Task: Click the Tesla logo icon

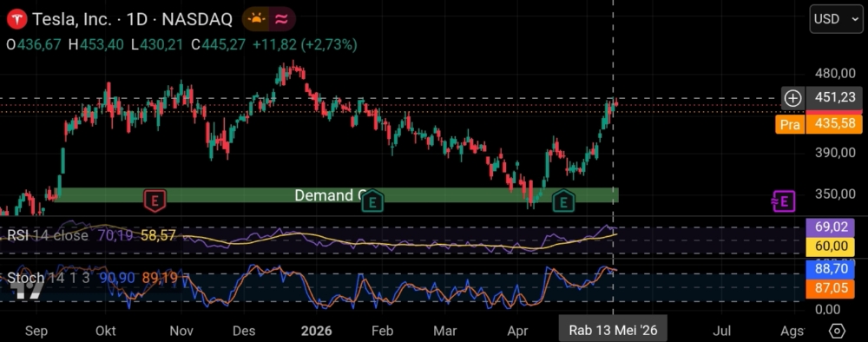Action: point(17,19)
